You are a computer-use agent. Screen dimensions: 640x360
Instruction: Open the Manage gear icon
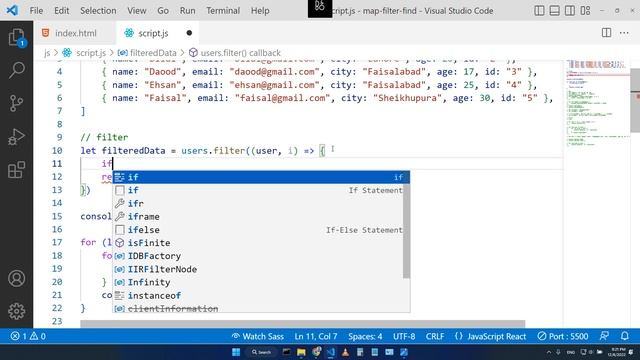click(x=17, y=311)
